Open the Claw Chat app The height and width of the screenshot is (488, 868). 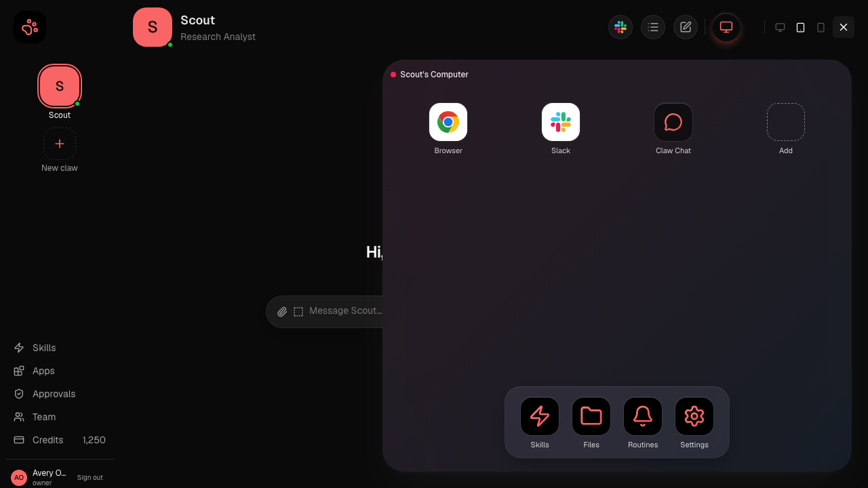coord(673,122)
